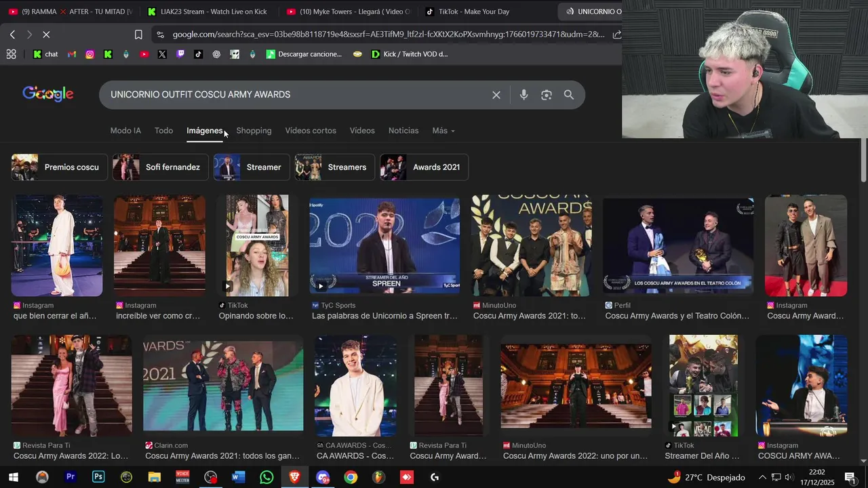Open WhatsApp from the taskbar

267,477
